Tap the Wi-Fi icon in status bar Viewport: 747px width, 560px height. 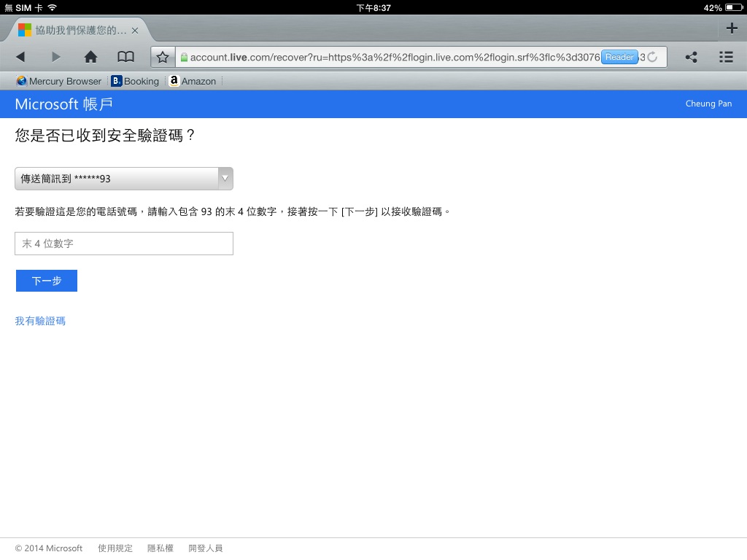pos(53,7)
